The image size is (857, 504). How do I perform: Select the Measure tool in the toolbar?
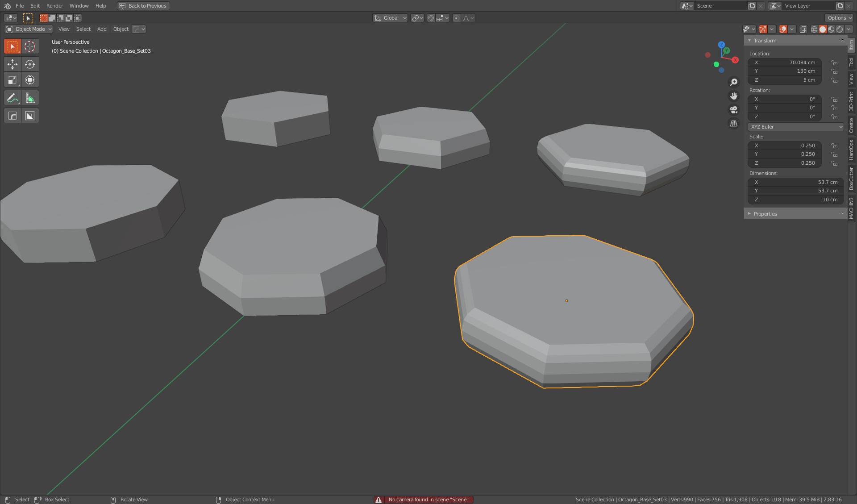click(x=30, y=97)
